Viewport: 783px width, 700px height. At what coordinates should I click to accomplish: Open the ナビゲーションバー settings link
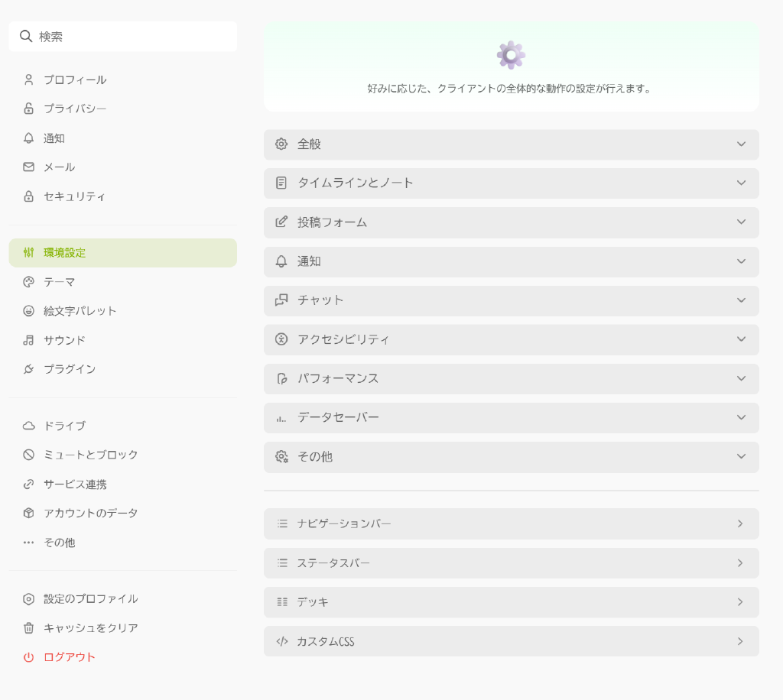tap(511, 524)
